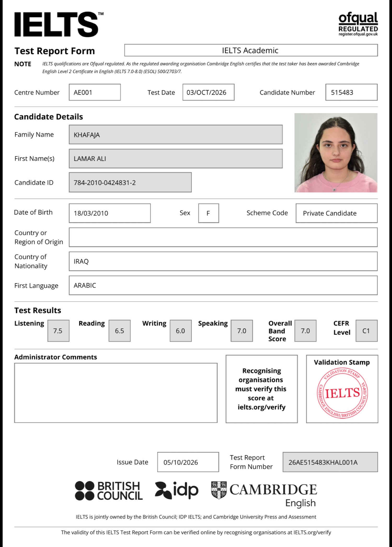Click the Centre Number field AE001
This screenshot has height=547, width=392.
point(95,92)
